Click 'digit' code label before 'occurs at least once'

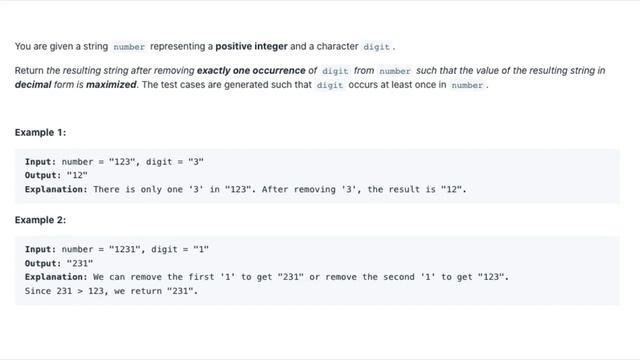point(330,85)
